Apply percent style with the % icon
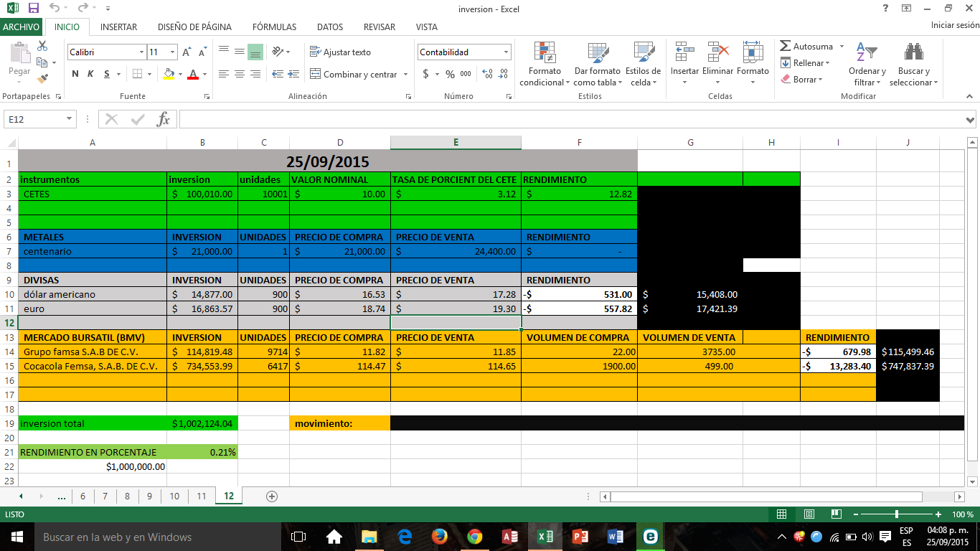Image resolution: width=980 pixels, height=551 pixels. click(450, 74)
